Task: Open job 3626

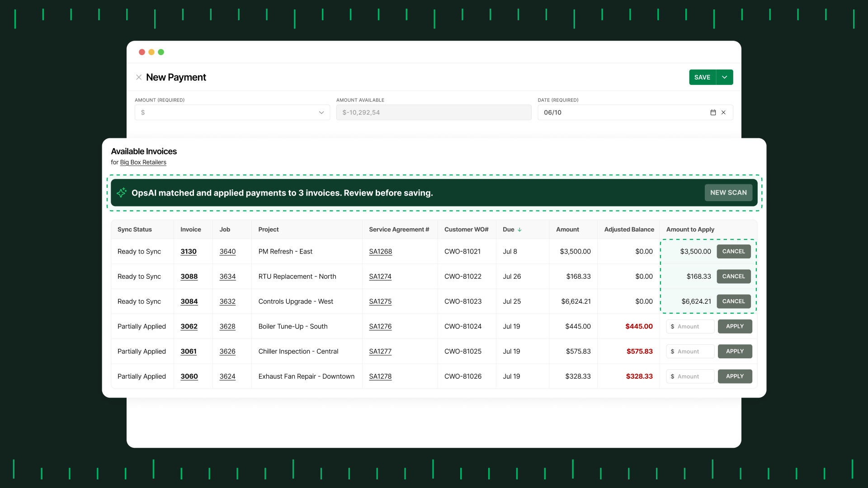Action: click(x=227, y=351)
